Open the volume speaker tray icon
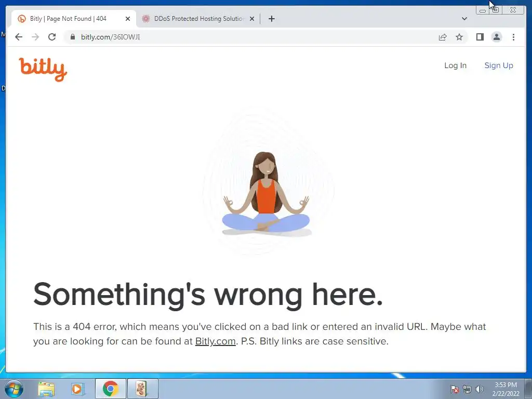The width and height of the screenshot is (532, 399). (480, 389)
